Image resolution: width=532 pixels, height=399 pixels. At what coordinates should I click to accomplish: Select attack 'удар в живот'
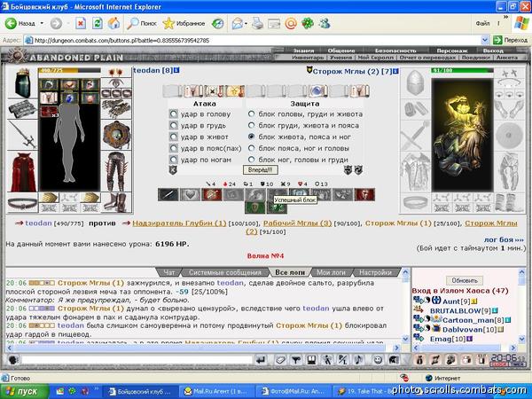(174, 137)
